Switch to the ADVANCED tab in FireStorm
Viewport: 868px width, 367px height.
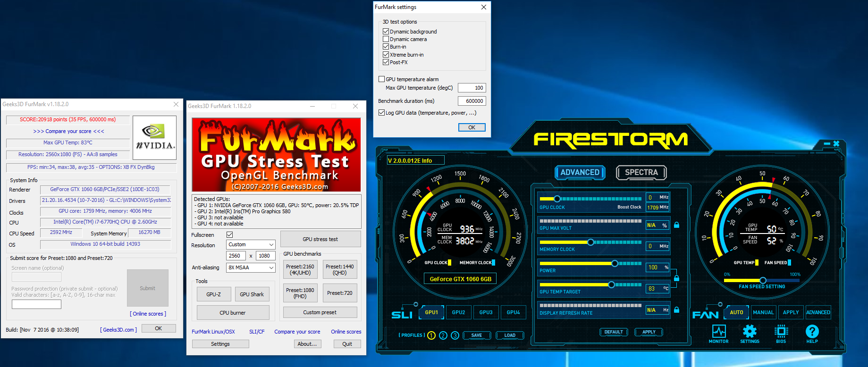580,173
